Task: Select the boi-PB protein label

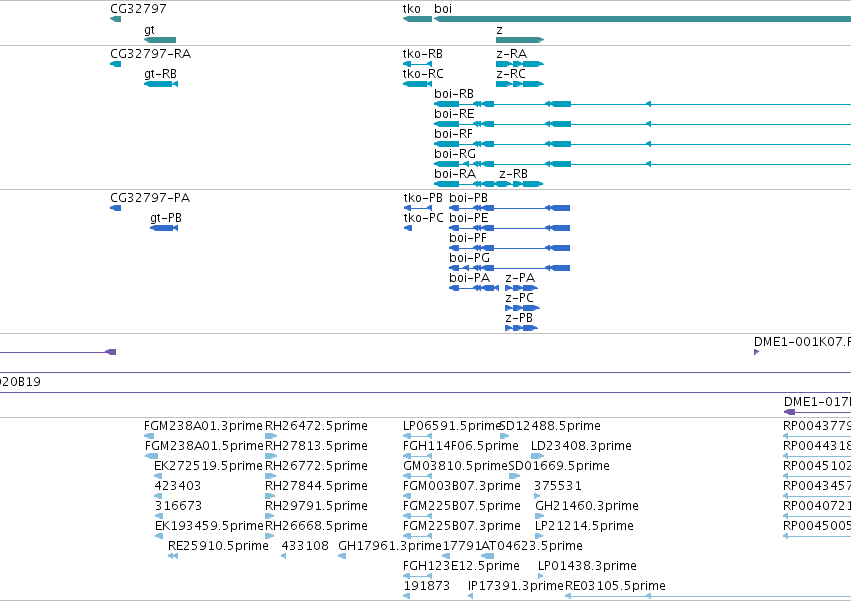Action: [x=468, y=198]
